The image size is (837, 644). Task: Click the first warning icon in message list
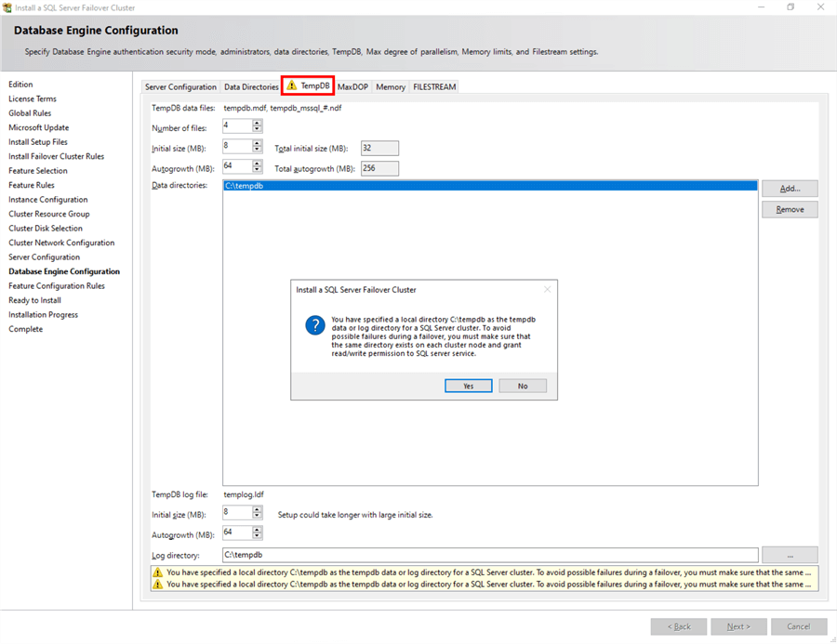click(157, 572)
